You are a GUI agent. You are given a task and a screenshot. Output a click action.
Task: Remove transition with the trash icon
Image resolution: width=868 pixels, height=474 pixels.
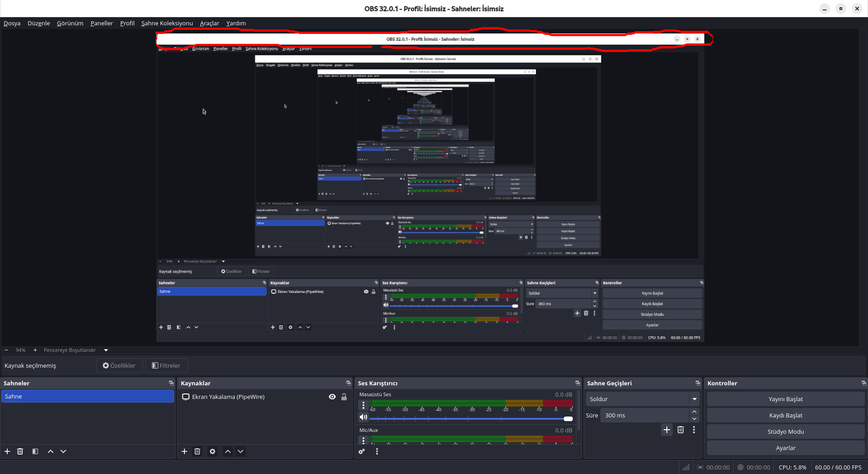click(680, 430)
